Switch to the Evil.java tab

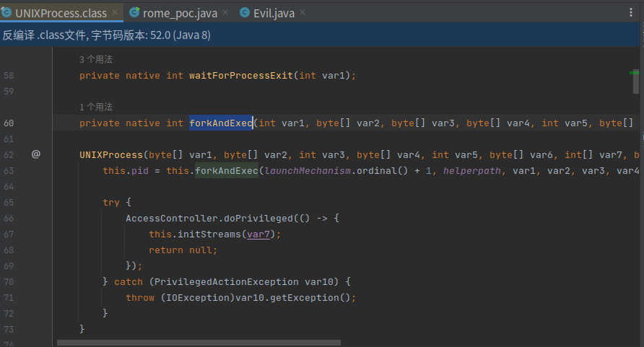pyautogui.click(x=274, y=13)
